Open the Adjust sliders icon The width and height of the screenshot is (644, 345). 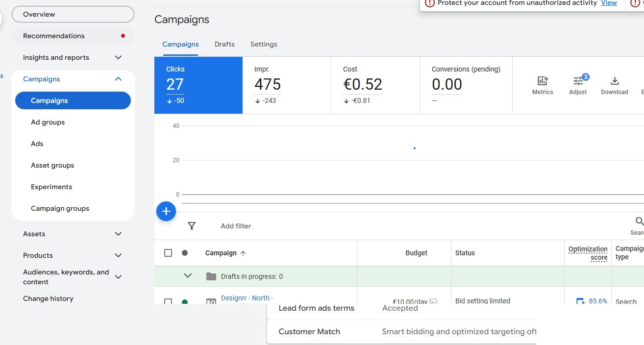click(x=578, y=81)
